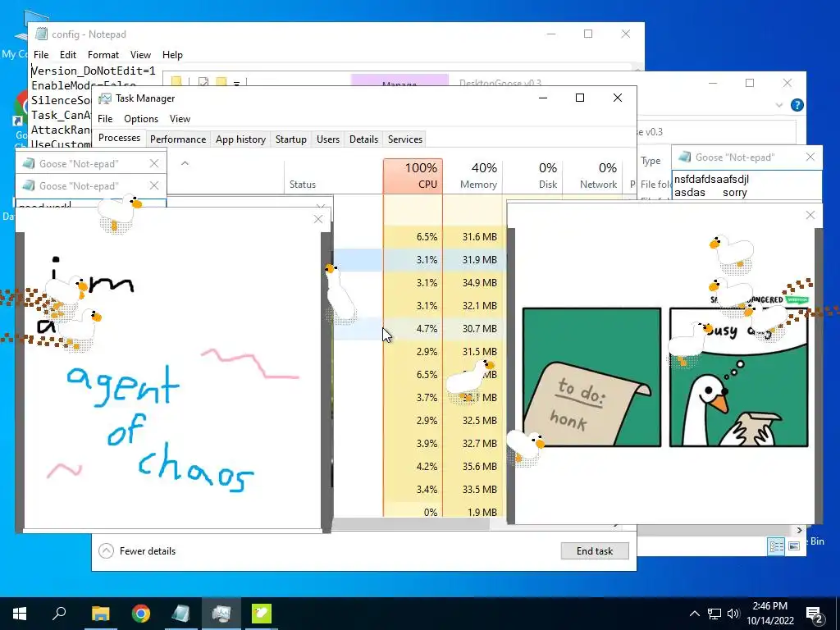
Task: Click the thinking goose comic panel
Action: pos(739,377)
